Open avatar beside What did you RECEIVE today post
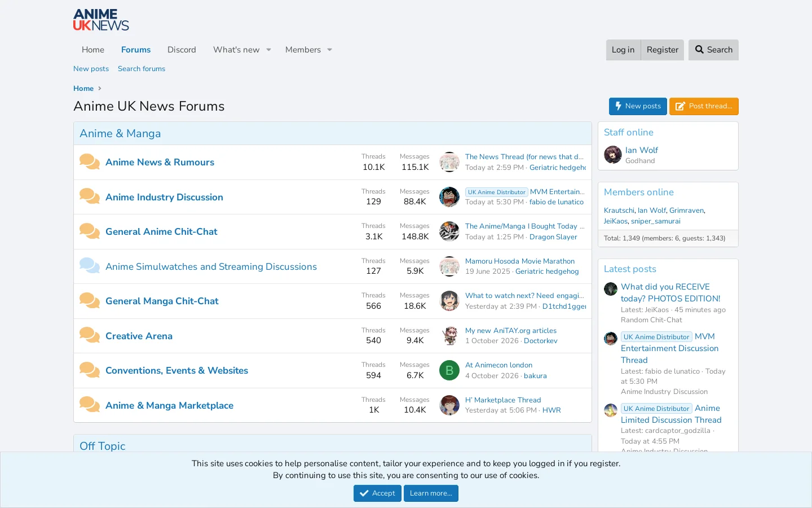This screenshot has width=812, height=508. (611, 289)
